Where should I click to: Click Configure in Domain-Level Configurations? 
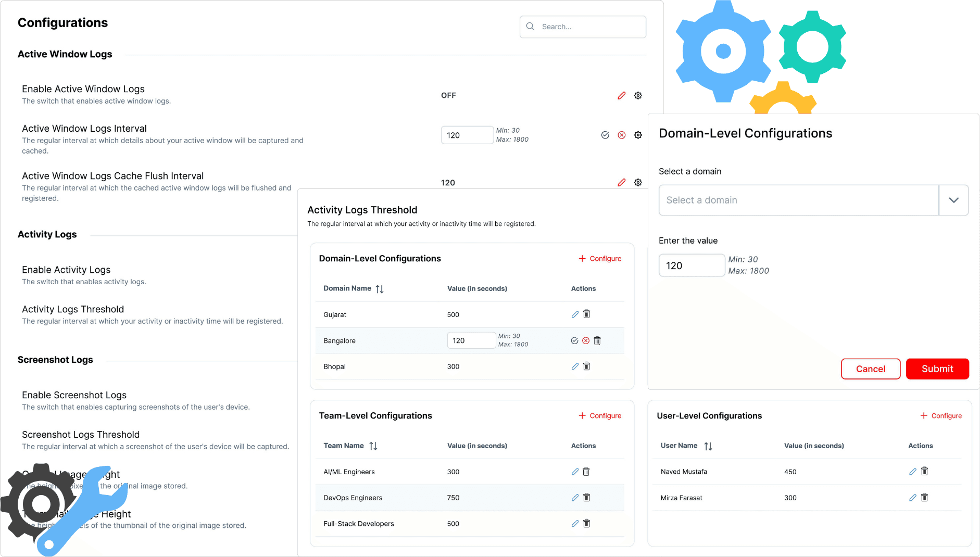point(600,259)
